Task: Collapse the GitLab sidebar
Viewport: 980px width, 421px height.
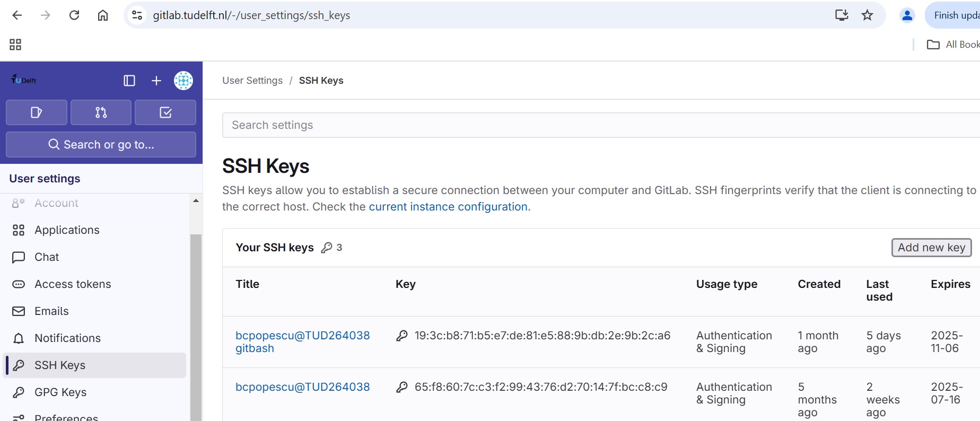Action: (129, 81)
